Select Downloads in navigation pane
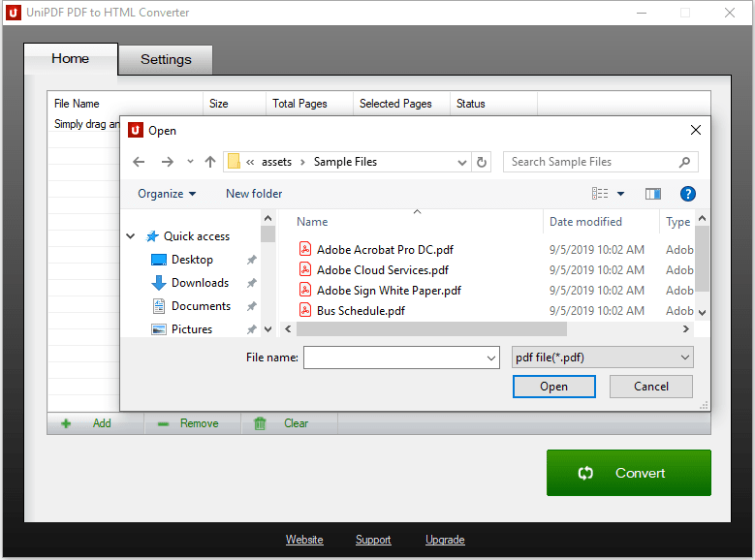 200,283
